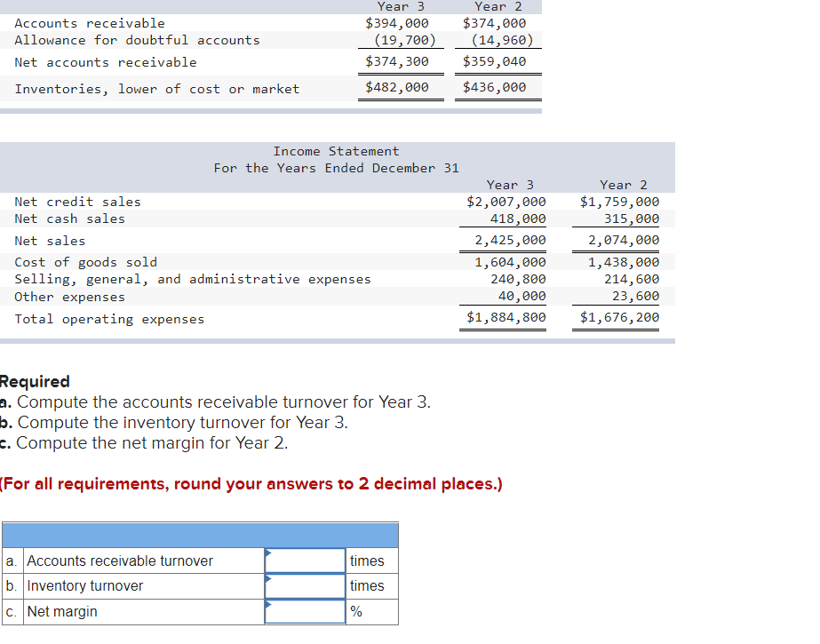This screenshot has height=644, width=820.
Task: Select the Inventory turnover answer field
Action: [305, 586]
